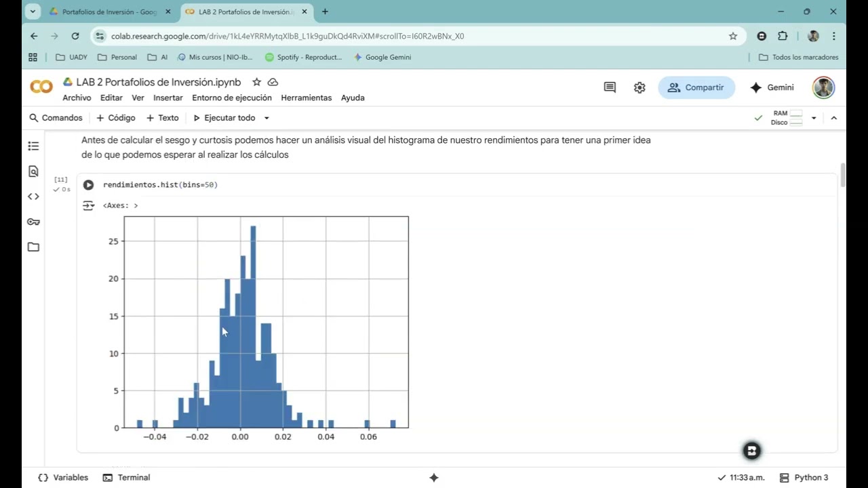The height and width of the screenshot is (488, 868).
Task: Open Colab settings gear
Action: point(639,87)
